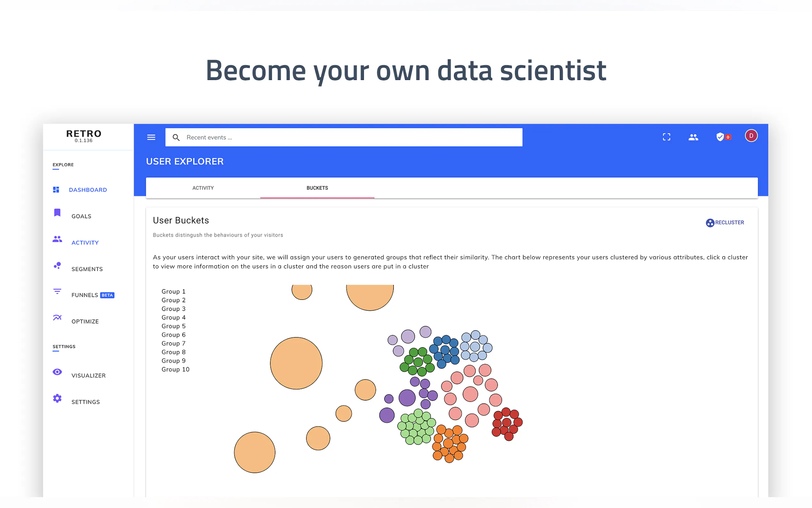Open the user avatar 'D' menu
This screenshot has width=812, height=508.
point(751,136)
